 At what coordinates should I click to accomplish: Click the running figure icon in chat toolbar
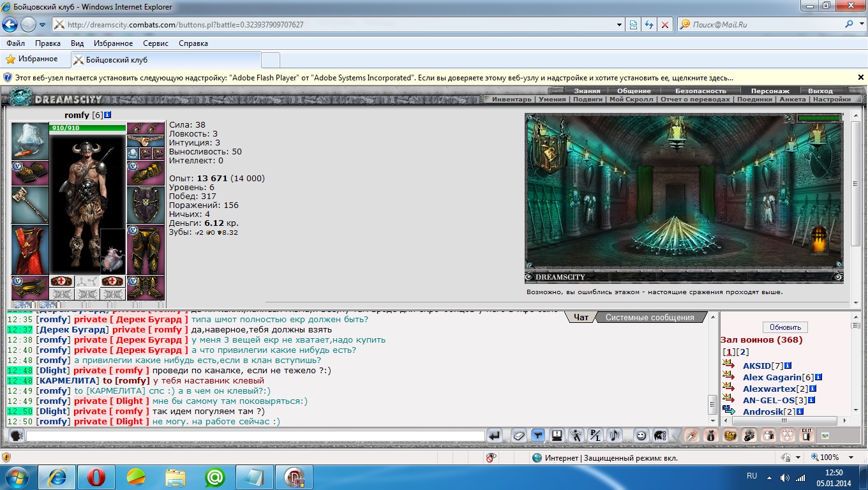tap(576, 436)
